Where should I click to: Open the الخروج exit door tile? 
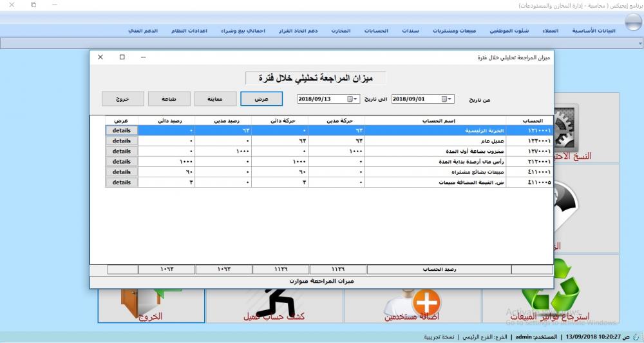point(151,306)
